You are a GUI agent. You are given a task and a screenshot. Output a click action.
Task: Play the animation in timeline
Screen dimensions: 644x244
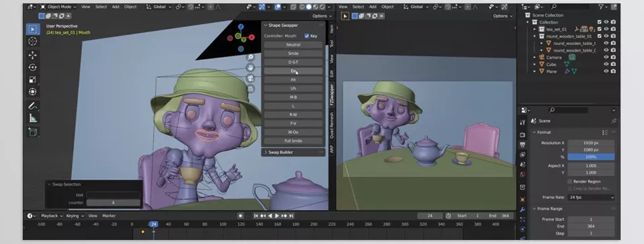coord(277,216)
